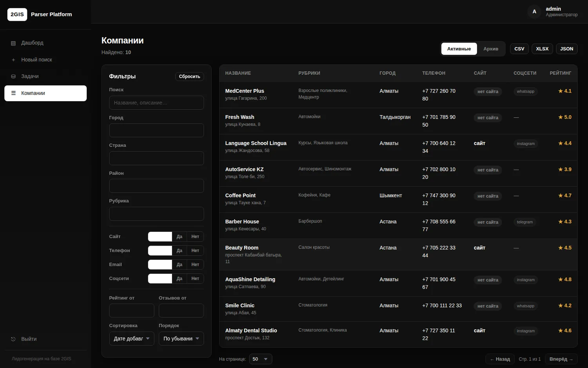Image resolution: width=588 pixels, height=368 pixels.
Task: Export companies as XLSX
Action: point(542,49)
